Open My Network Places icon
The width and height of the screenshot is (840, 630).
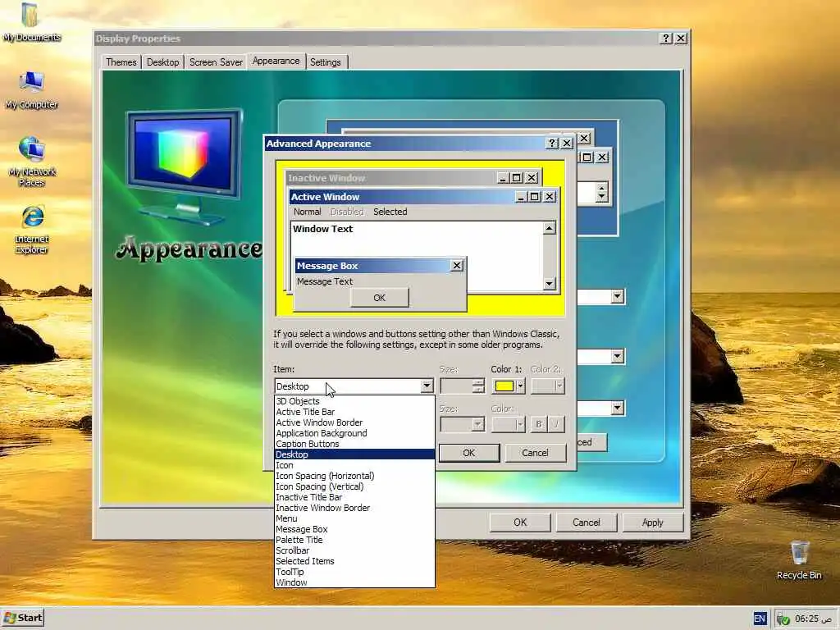(x=32, y=161)
